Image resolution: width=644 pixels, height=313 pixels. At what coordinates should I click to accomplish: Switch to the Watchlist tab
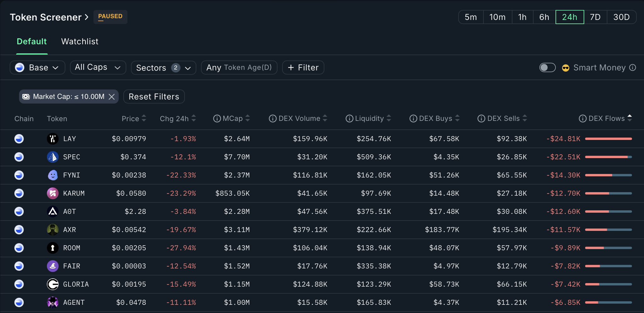coord(80,42)
